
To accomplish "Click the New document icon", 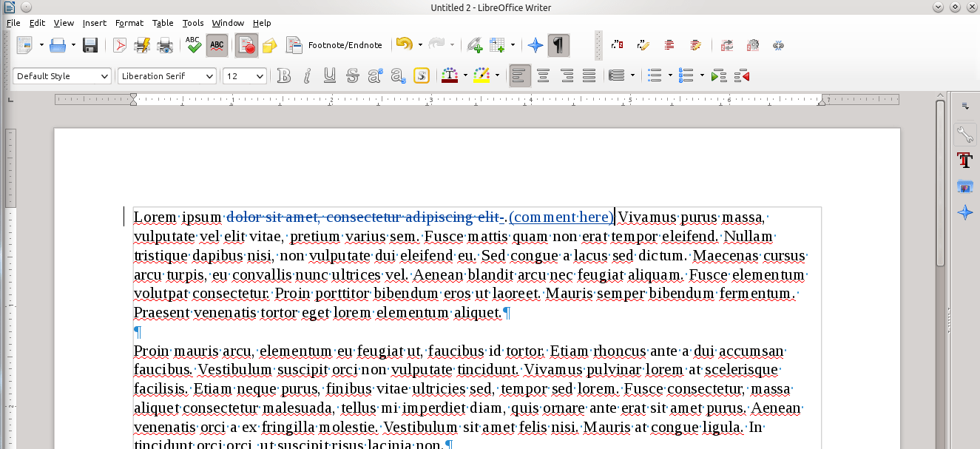I will (24, 45).
